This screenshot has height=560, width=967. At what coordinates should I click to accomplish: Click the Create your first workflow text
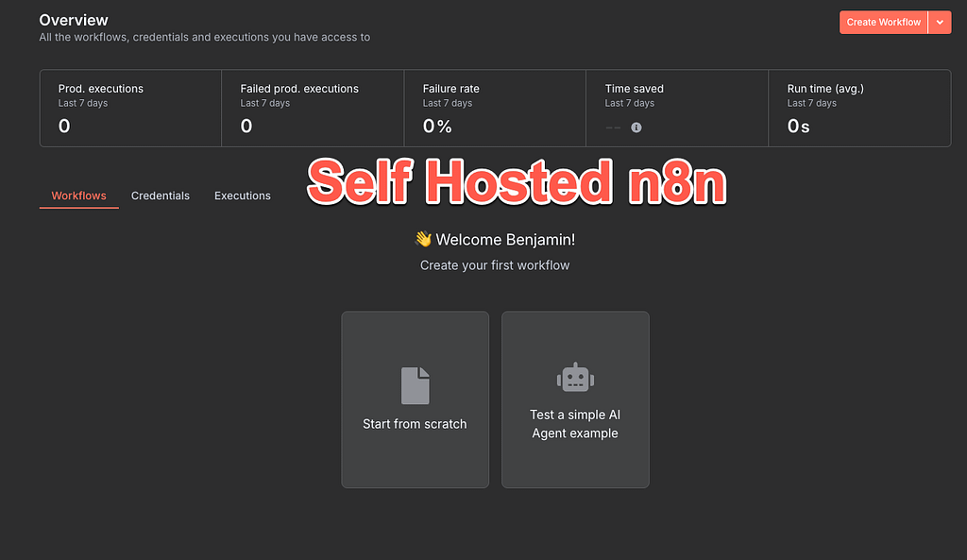click(495, 265)
